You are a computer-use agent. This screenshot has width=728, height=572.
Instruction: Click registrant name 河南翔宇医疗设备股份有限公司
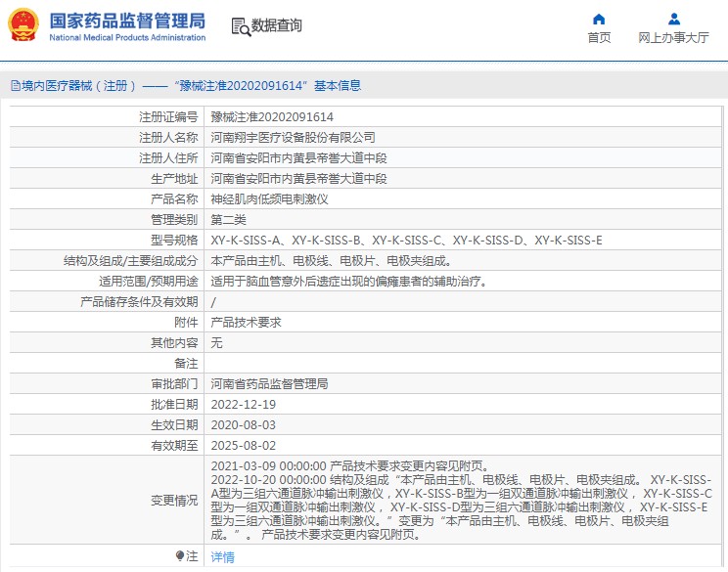[294, 138]
